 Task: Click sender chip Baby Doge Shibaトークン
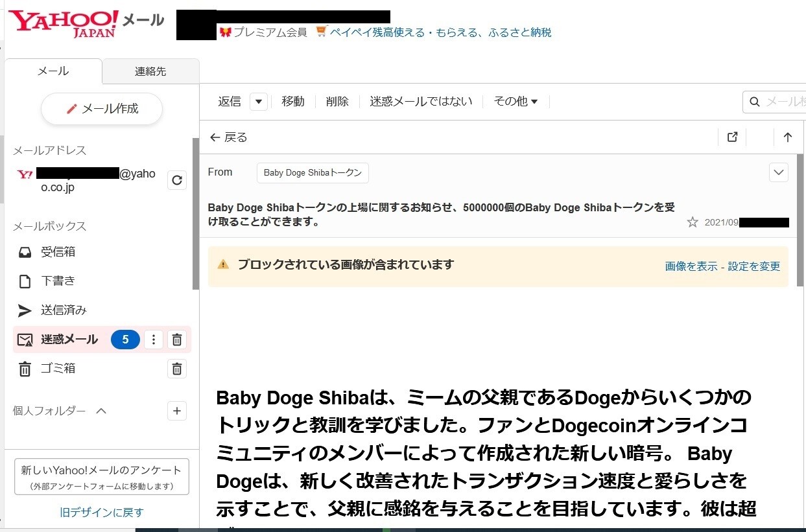click(x=313, y=173)
